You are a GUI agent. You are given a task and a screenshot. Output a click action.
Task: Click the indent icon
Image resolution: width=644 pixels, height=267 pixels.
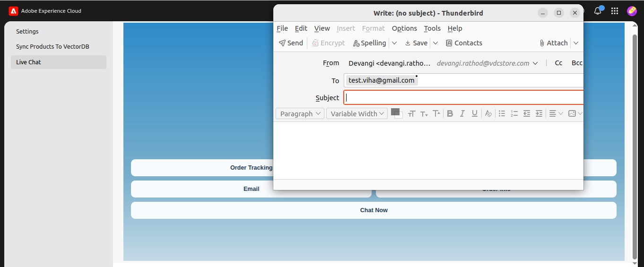539,113
